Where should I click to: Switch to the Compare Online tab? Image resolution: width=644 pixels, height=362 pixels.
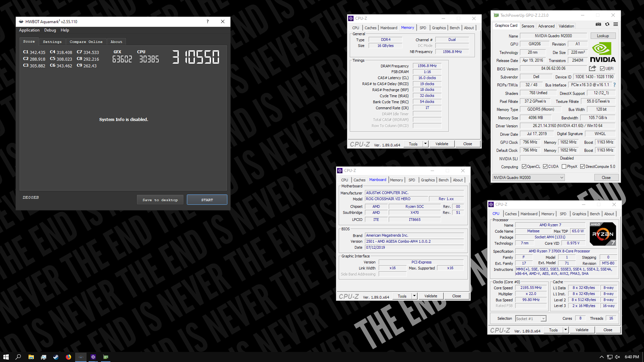86,42
